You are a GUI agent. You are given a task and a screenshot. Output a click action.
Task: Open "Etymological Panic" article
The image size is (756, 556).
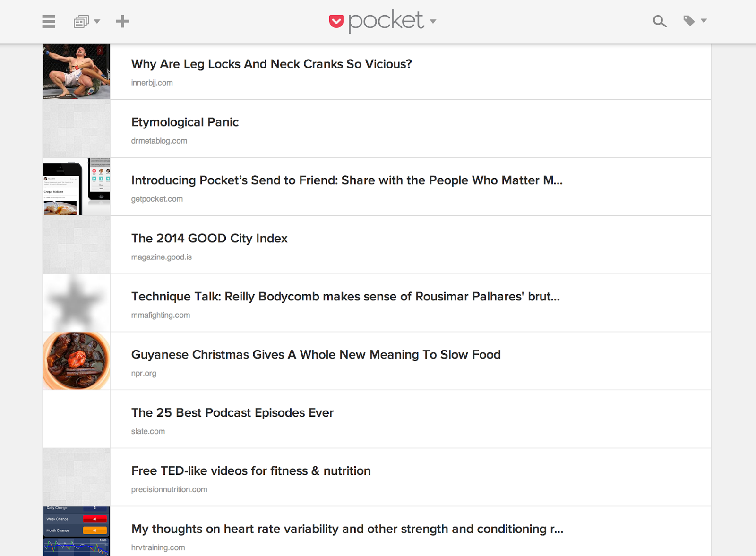[x=185, y=122]
